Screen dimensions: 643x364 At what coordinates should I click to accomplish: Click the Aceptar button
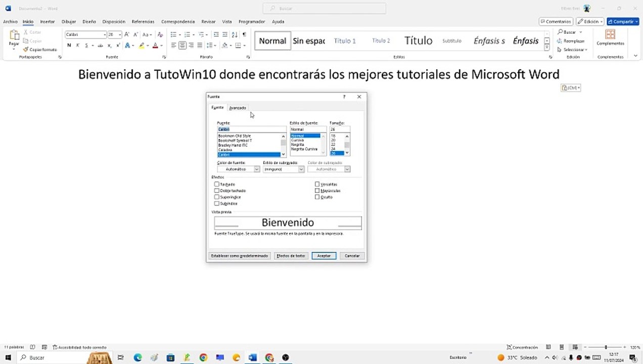(x=324, y=256)
